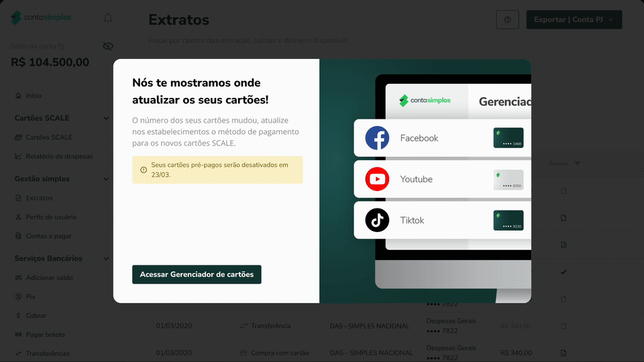Click the barcode icon beside Pagar boleto
This screenshot has height=362, width=644.
[18, 335]
